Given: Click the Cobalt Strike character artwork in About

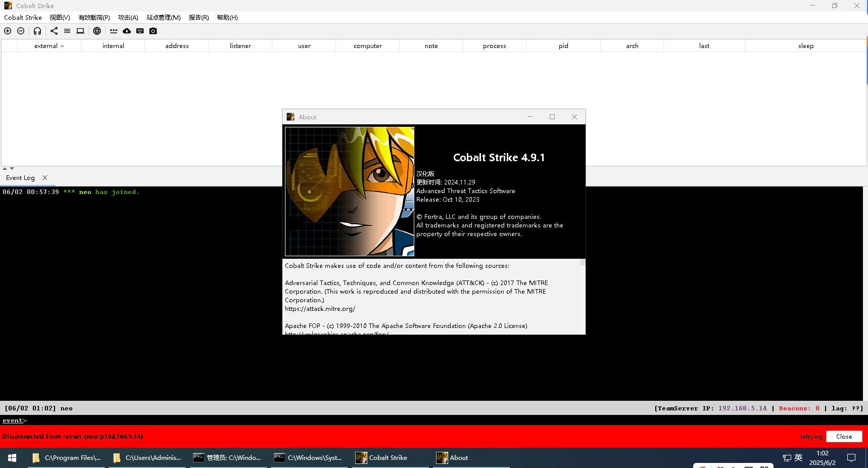Looking at the screenshot, I should [x=350, y=192].
